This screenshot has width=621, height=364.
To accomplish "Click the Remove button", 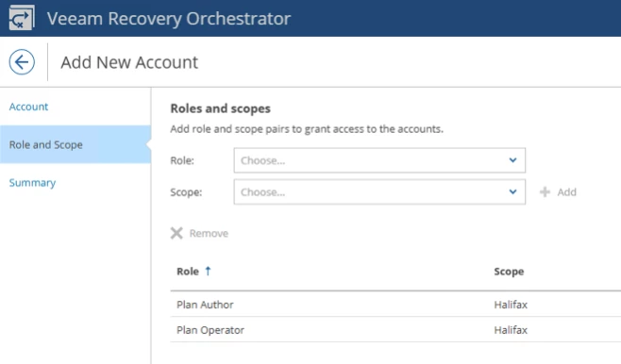I will 200,233.
